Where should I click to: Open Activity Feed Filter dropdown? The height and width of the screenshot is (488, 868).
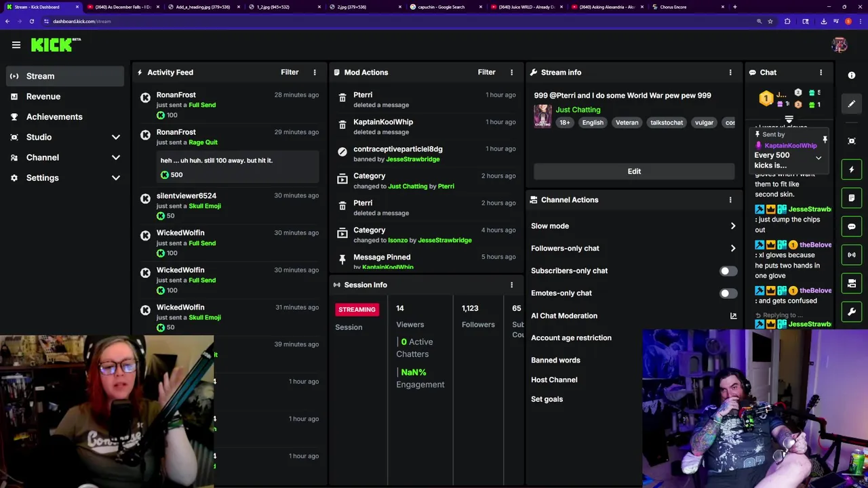coord(290,72)
